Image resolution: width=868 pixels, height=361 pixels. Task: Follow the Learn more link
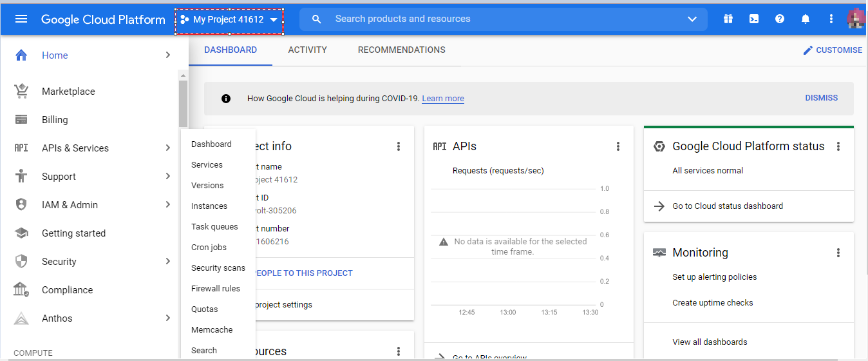click(x=443, y=99)
